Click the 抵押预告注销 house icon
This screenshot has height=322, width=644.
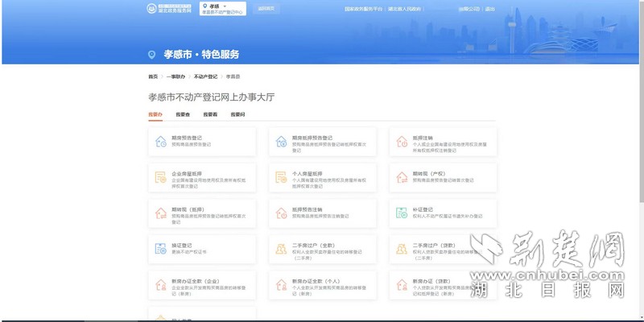pyautogui.click(x=281, y=213)
